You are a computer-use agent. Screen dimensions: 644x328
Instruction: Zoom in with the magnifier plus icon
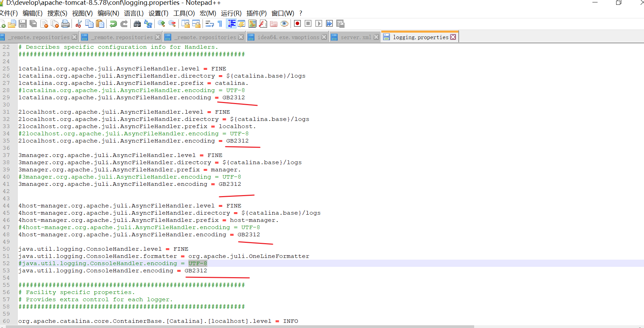161,24
